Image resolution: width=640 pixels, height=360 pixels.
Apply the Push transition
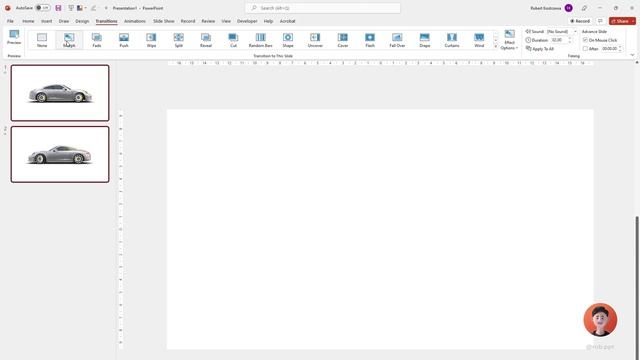coord(124,40)
